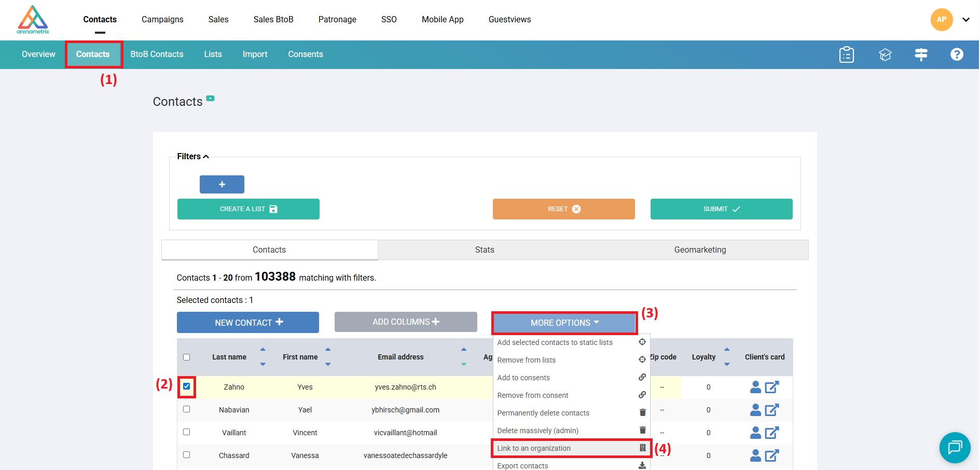
Task: Click the question mark help icon
Action: click(x=957, y=54)
